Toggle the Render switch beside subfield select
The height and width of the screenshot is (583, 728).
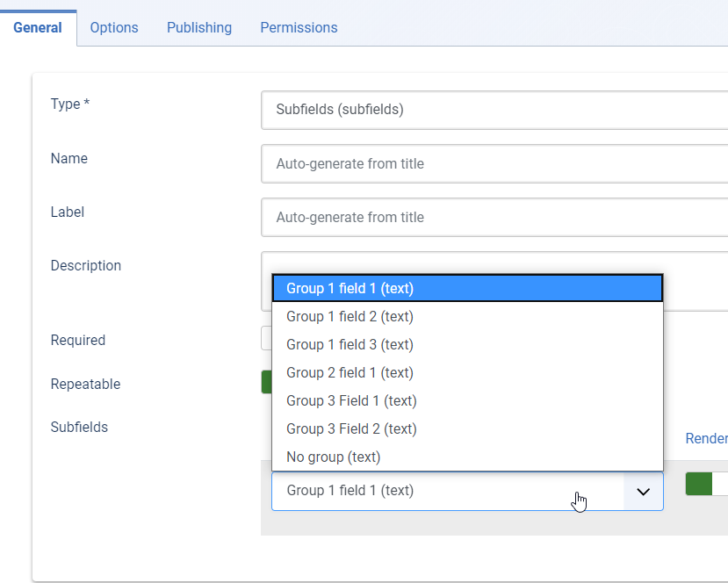[707, 484]
